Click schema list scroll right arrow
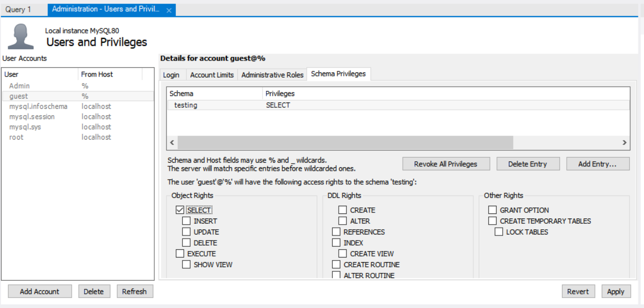The height and width of the screenshot is (308, 644). 625,142
